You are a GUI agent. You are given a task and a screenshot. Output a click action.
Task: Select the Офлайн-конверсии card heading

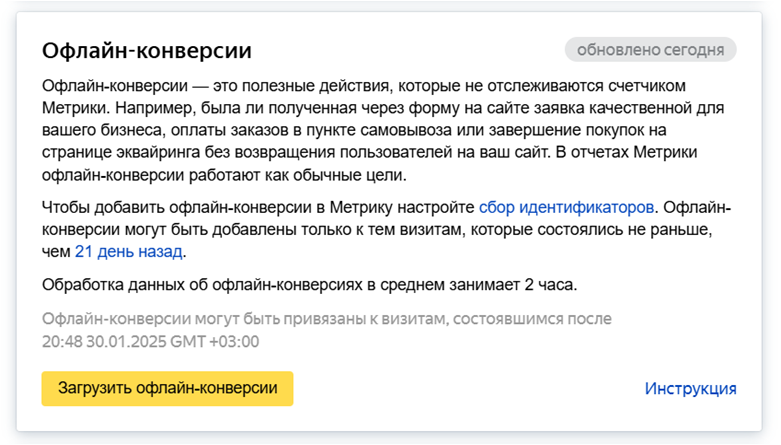coord(147,50)
